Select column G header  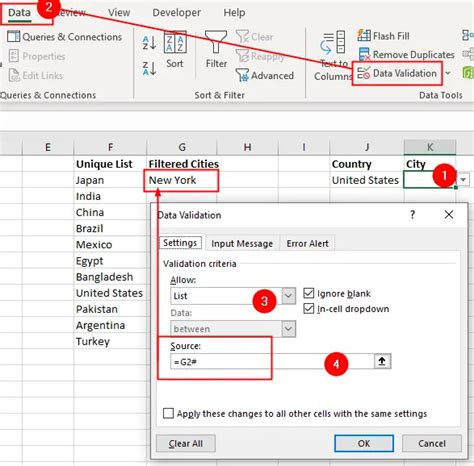click(182, 147)
